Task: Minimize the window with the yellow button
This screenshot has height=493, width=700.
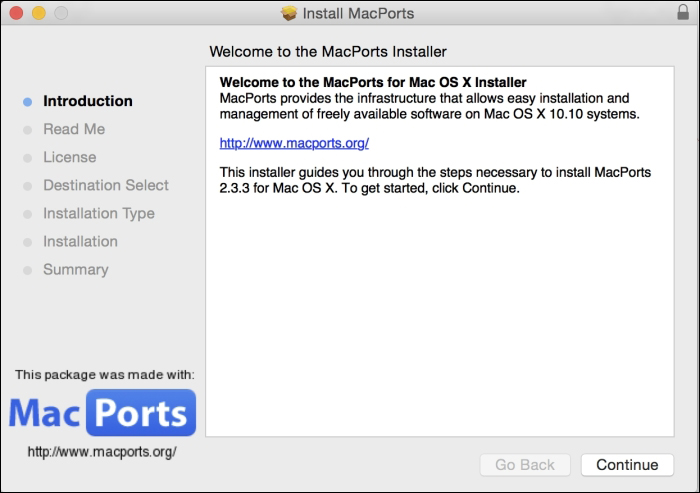Action: [x=39, y=13]
